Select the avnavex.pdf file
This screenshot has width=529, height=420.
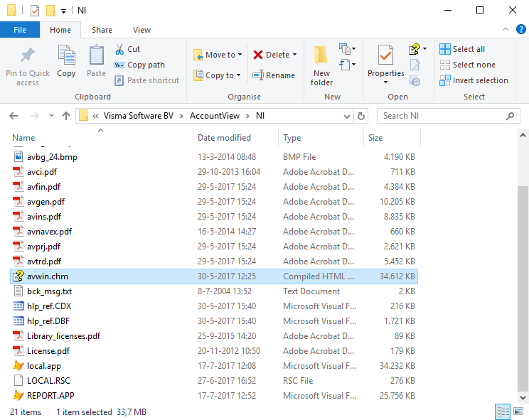214,232
